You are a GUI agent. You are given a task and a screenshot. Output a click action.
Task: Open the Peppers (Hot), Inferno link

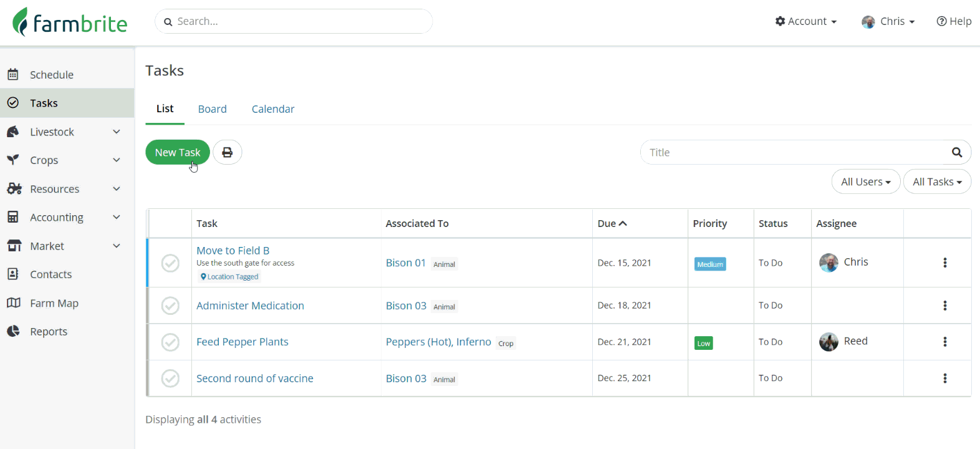pyautogui.click(x=438, y=342)
